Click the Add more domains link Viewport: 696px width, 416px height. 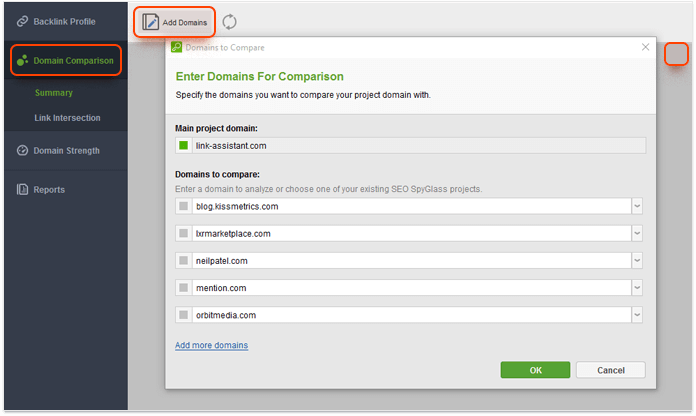click(x=211, y=345)
